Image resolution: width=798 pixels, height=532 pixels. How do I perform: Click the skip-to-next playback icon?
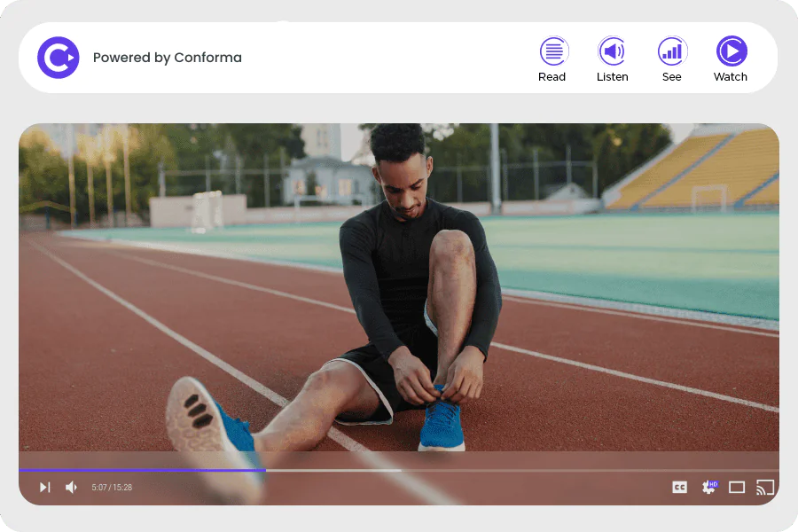(x=44, y=487)
